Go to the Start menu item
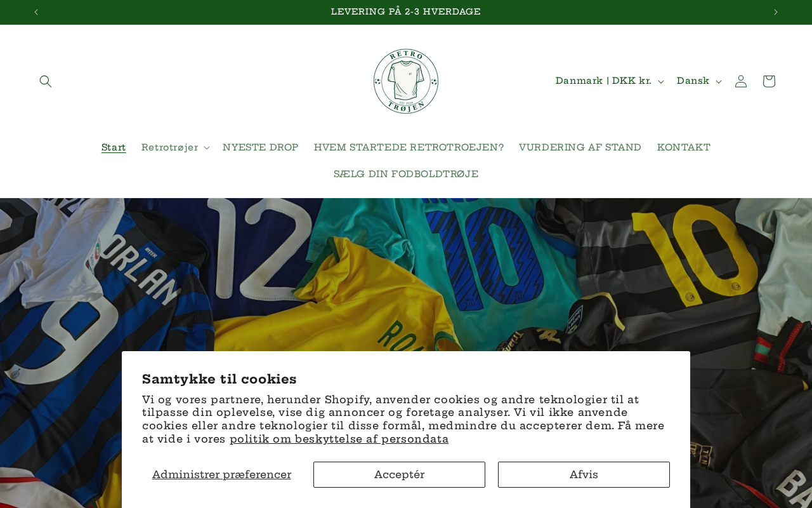This screenshot has width=812, height=508. pyautogui.click(x=114, y=148)
